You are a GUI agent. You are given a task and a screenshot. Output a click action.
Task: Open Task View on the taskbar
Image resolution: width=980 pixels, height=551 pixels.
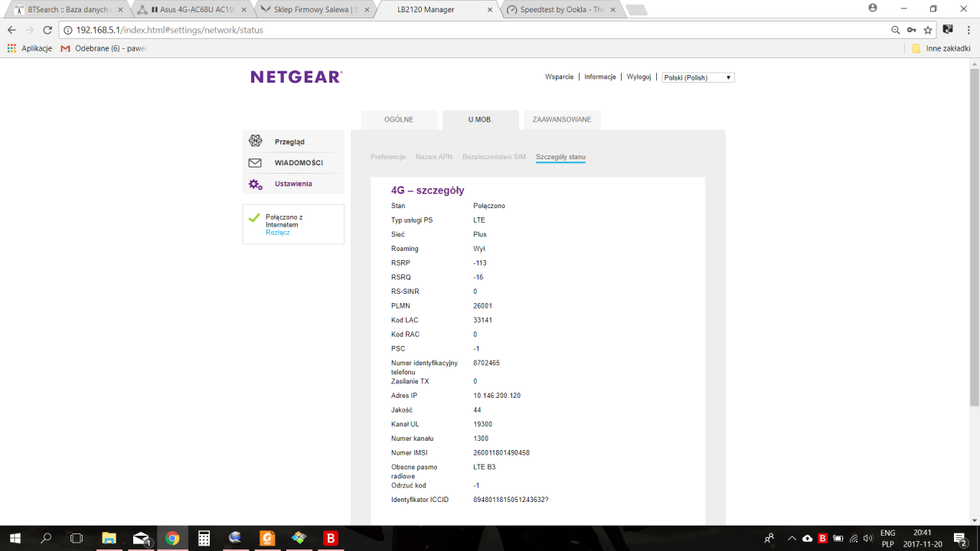pyautogui.click(x=77, y=538)
